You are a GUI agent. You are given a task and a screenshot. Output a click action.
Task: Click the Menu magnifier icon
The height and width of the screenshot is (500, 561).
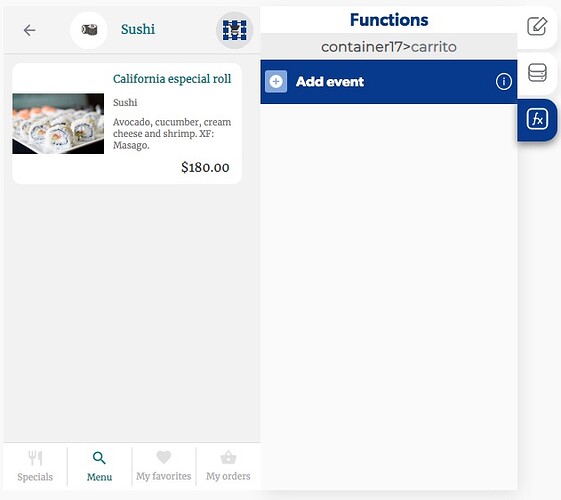[x=99, y=458]
